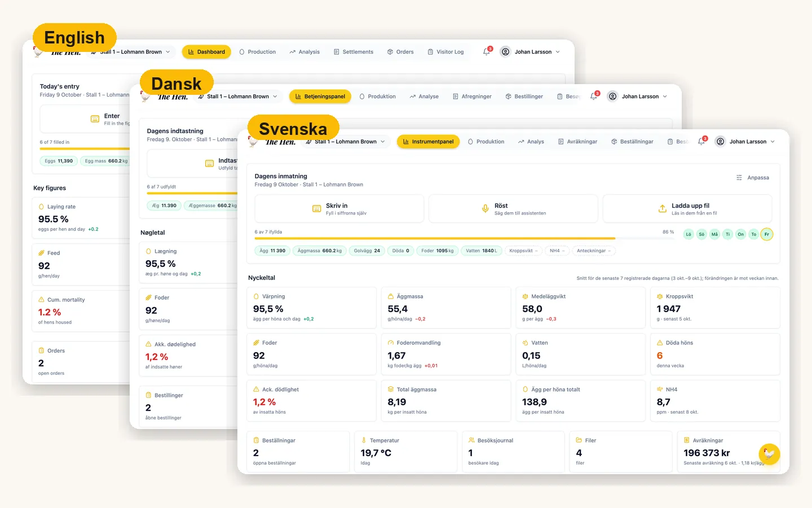
Task: Open Beställningar tab in Svenska navigation
Action: click(632, 142)
